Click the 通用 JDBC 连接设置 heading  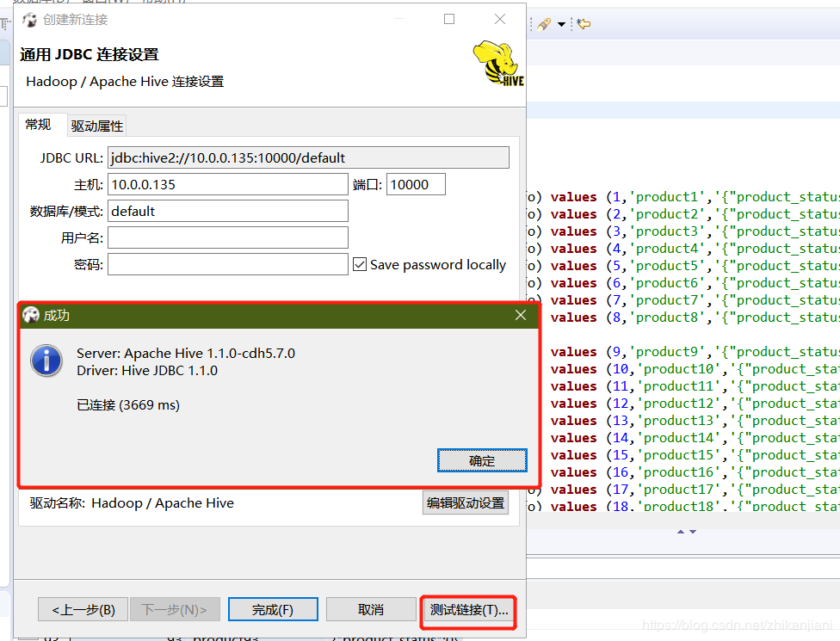(90, 54)
